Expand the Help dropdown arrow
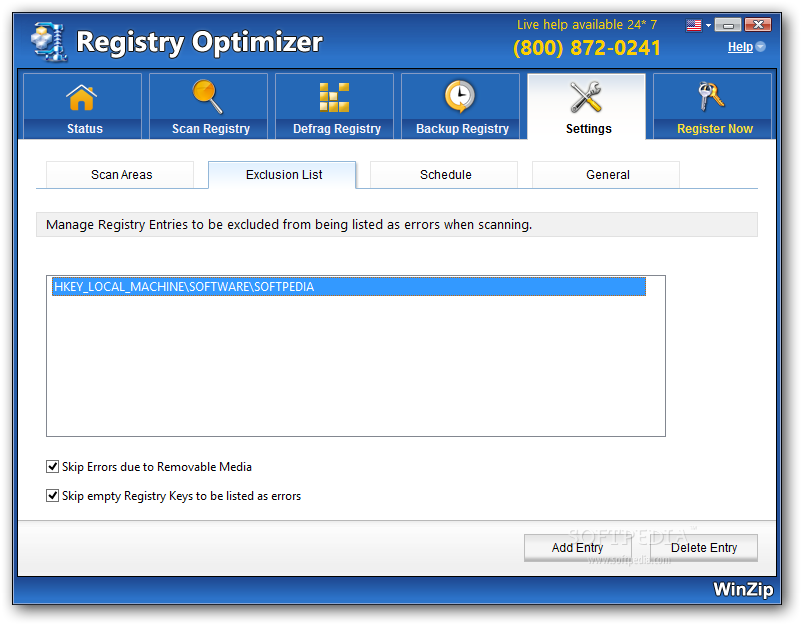This screenshot has width=802, height=625. pyautogui.click(x=761, y=47)
